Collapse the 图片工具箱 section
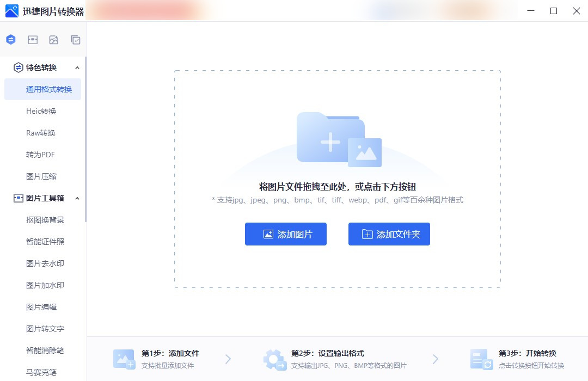588x381 pixels. click(77, 198)
